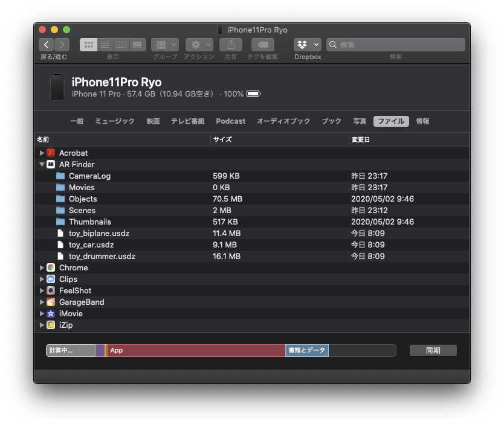Select the Objects folder icon

coord(60,199)
